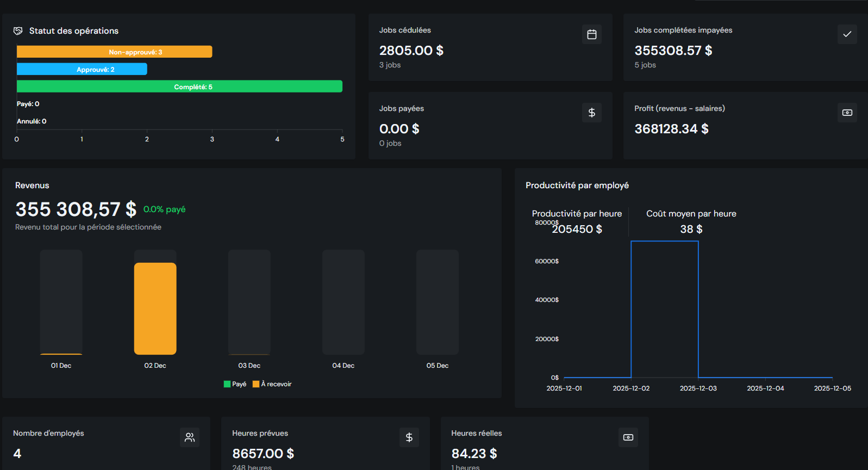Select the orange Non-approuvé: 3 bar
The image size is (868, 470).
tap(114, 52)
